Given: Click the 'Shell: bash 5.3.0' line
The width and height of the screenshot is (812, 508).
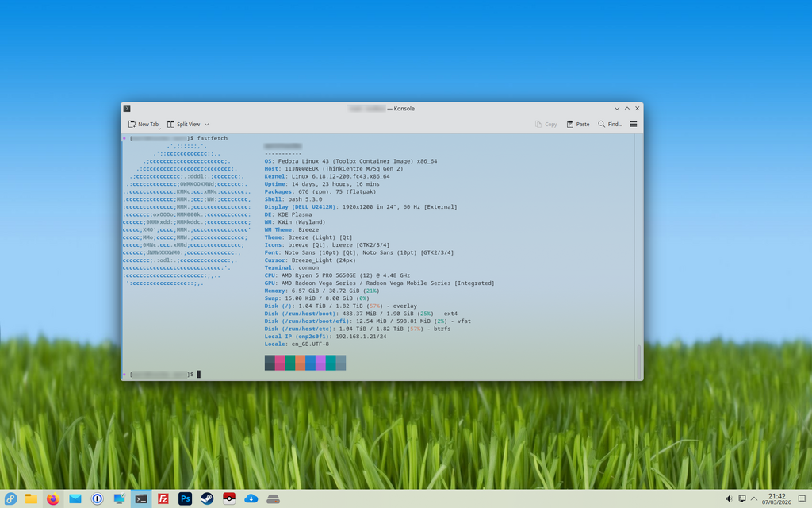Looking at the screenshot, I should click(293, 199).
